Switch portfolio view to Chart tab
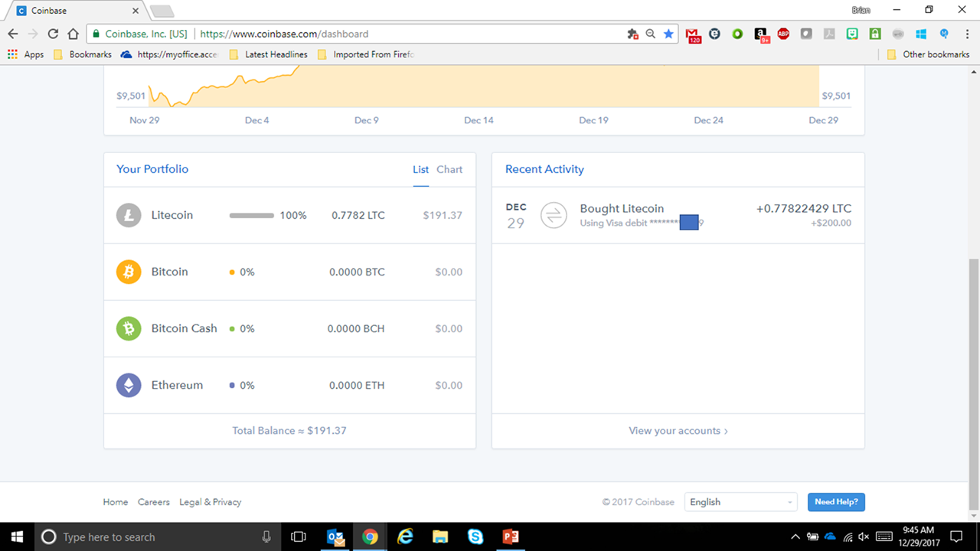The width and height of the screenshot is (980, 551). (449, 169)
